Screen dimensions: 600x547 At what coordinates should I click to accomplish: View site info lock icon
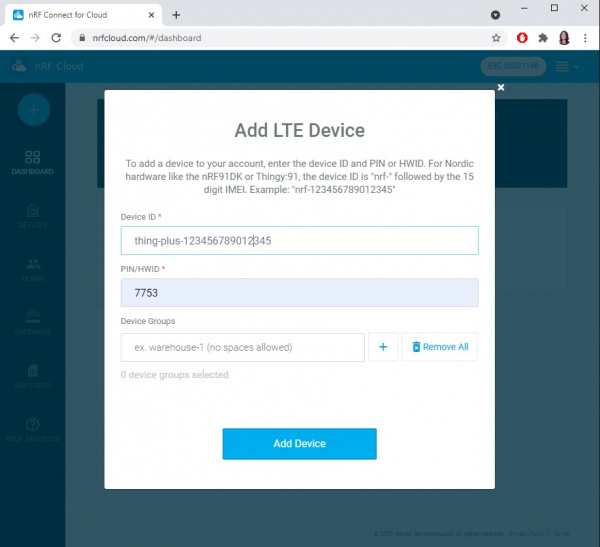(82, 38)
